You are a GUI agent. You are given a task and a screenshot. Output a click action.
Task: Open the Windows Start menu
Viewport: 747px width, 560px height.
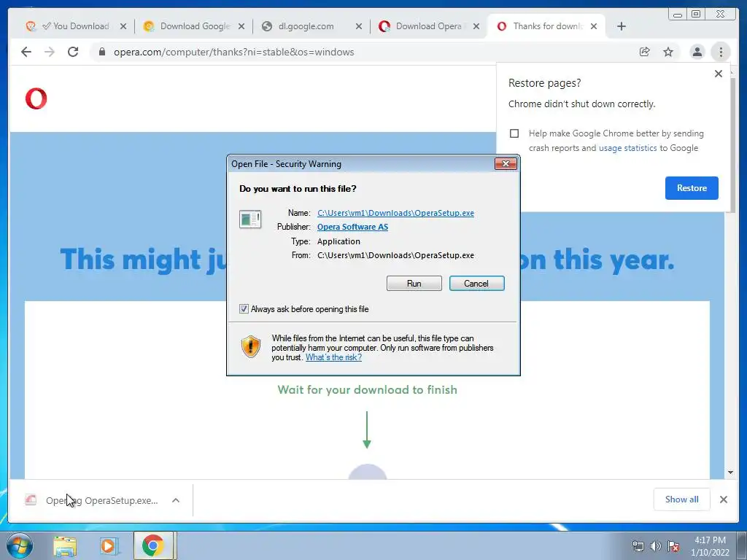(x=20, y=545)
